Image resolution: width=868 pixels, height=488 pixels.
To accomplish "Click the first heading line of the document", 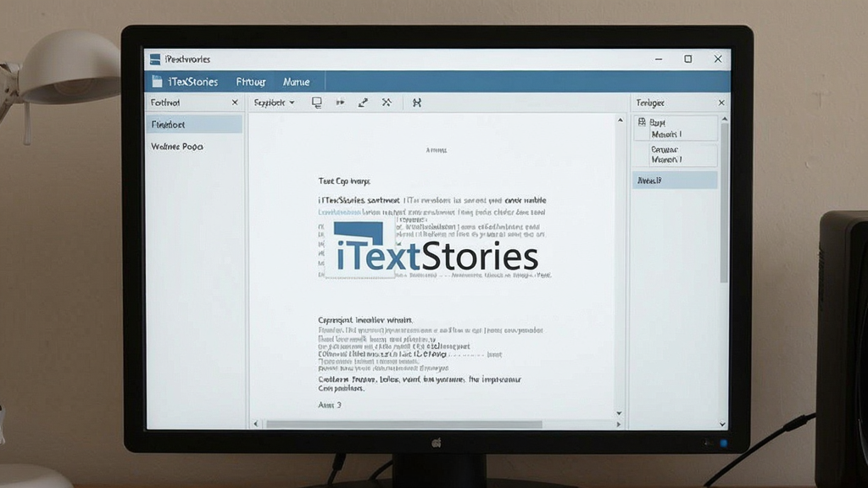I will coord(344,181).
